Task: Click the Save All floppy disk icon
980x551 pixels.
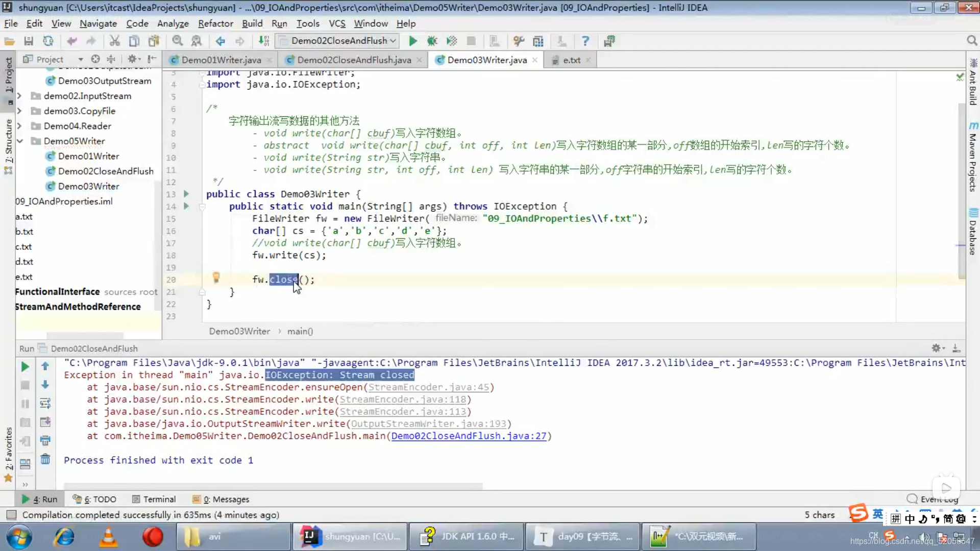Action: pyautogui.click(x=29, y=41)
